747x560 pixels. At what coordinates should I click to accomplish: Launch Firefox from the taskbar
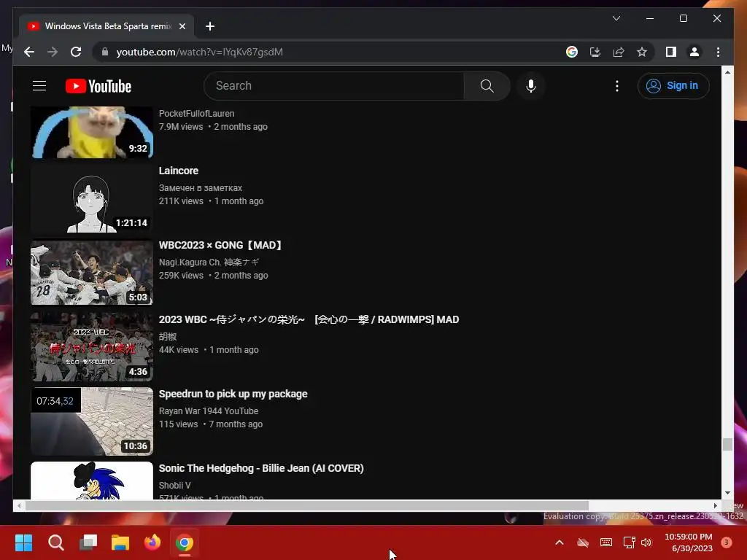click(x=152, y=542)
